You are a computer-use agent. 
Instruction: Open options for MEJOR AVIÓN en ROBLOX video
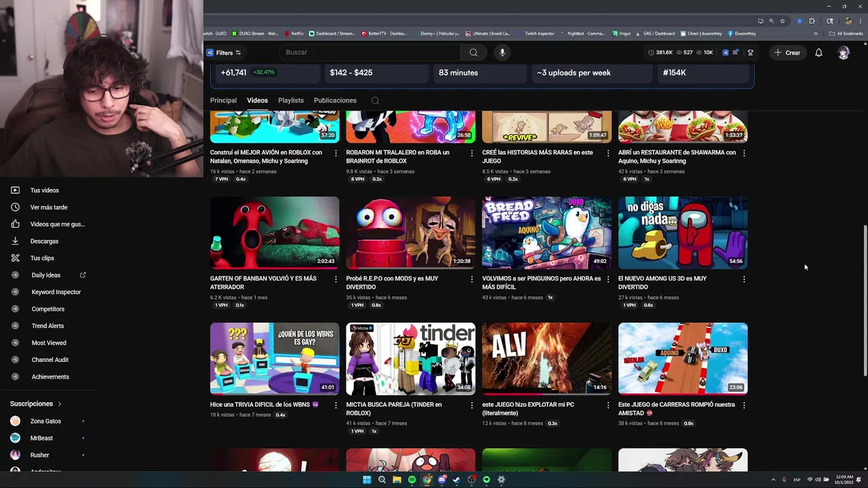[x=336, y=152]
